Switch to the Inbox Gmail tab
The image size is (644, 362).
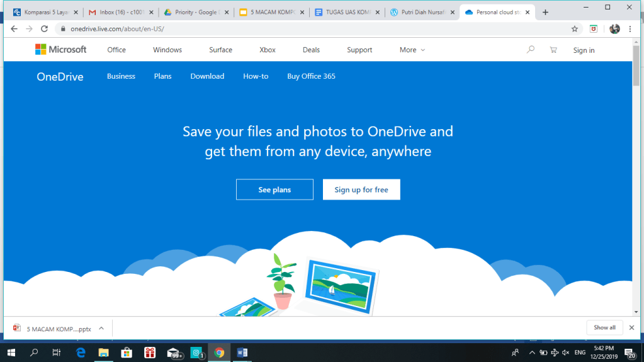pyautogui.click(x=118, y=12)
